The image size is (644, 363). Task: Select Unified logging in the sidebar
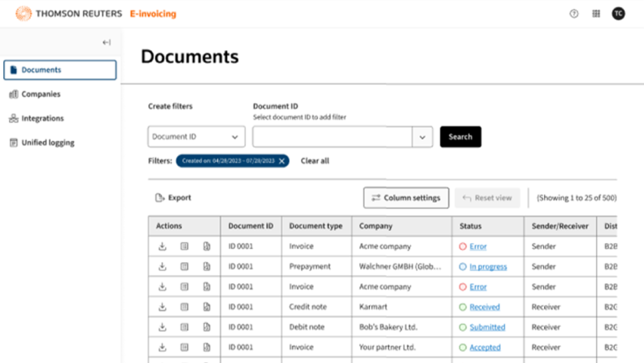pyautogui.click(x=47, y=142)
